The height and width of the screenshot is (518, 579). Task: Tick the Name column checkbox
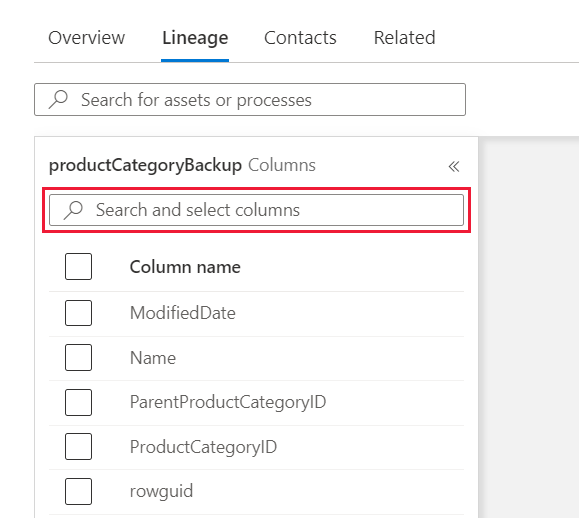click(x=78, y=357)
